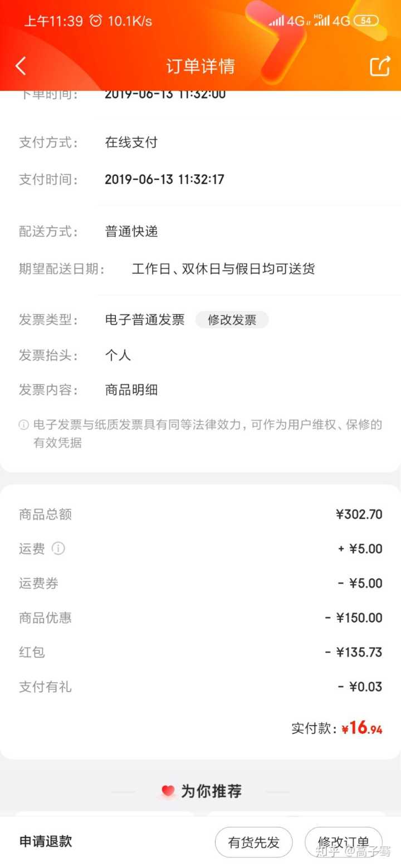Tap the shipping fee info icon
401x868 pixels.
click(58, 549)
